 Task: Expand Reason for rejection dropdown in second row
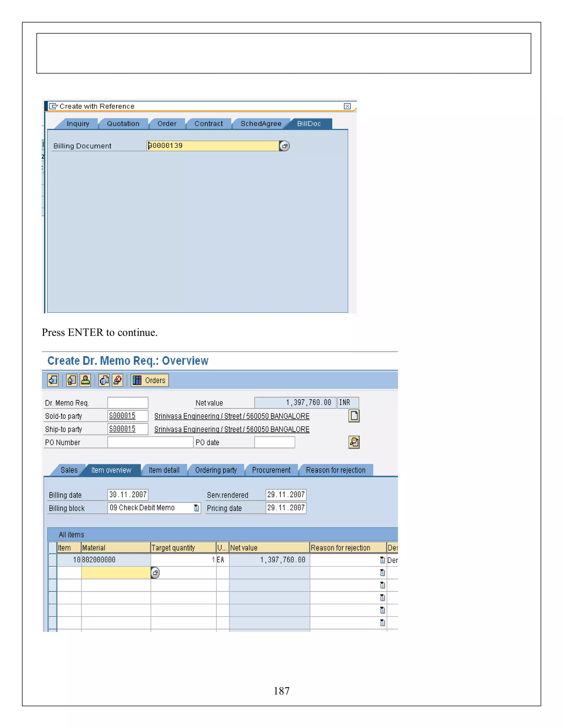(x=382, y=573)
